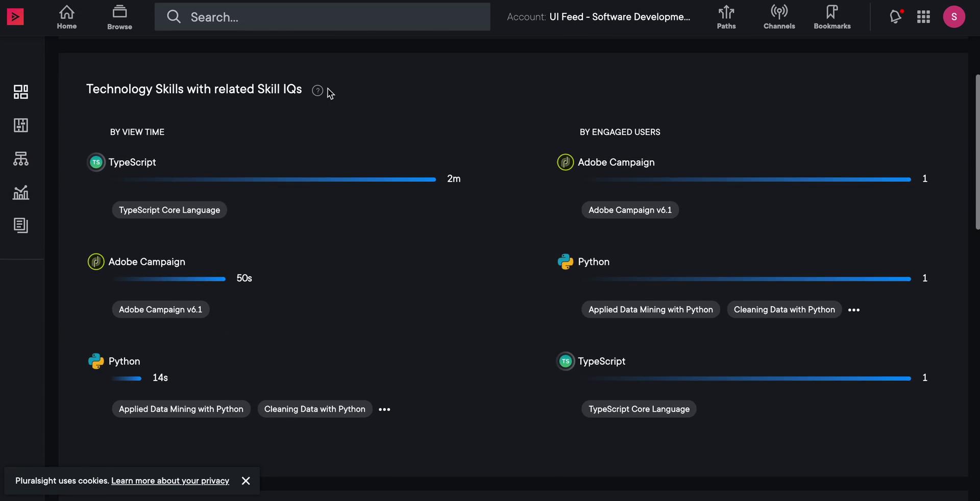Click Applied Data Mining with Python under View Time
The image size is (980, 501).
tap(181, 409)
